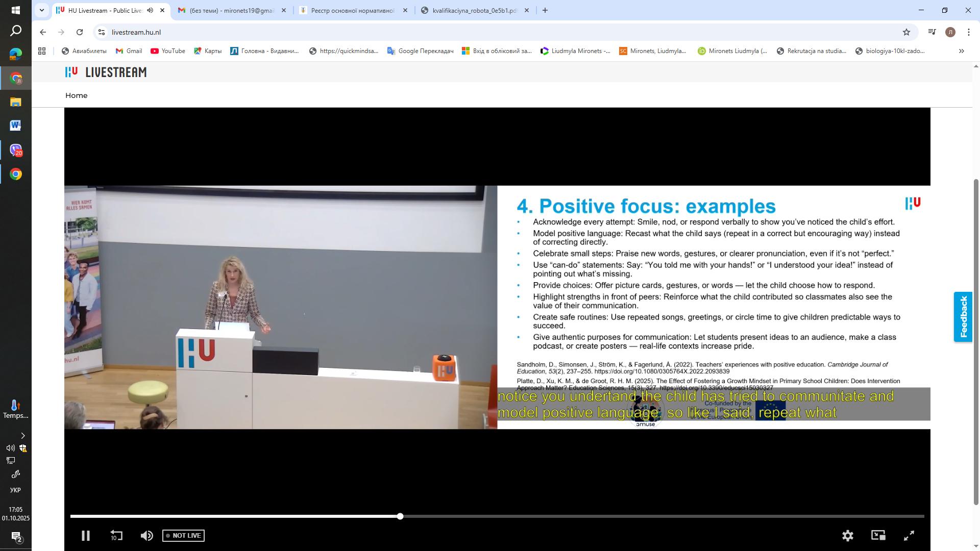The width and height of the screenshot is (980, 551).
Task: Bookmark this page with star icon
Action: [x=906, y=32]
